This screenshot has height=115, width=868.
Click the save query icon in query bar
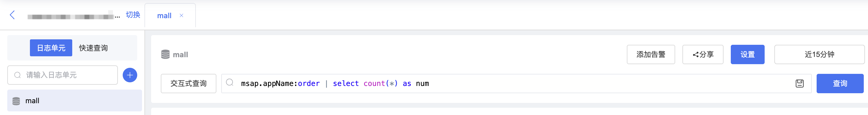(x=799, y=83)
